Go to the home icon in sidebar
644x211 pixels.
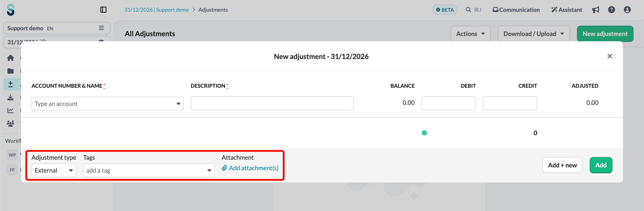tap(11, 58)
